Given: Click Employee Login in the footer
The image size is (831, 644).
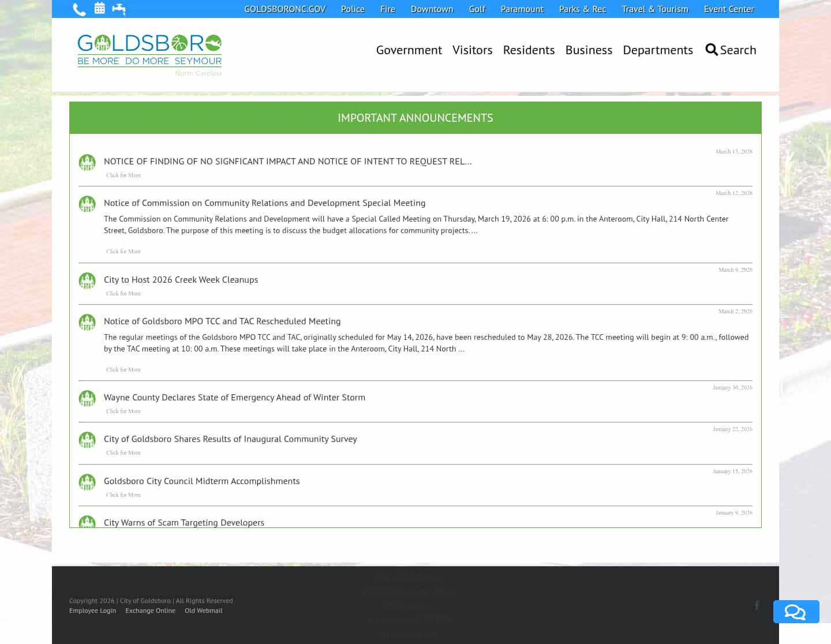Looking at the screenshot, I should click(x=92, y=610).
